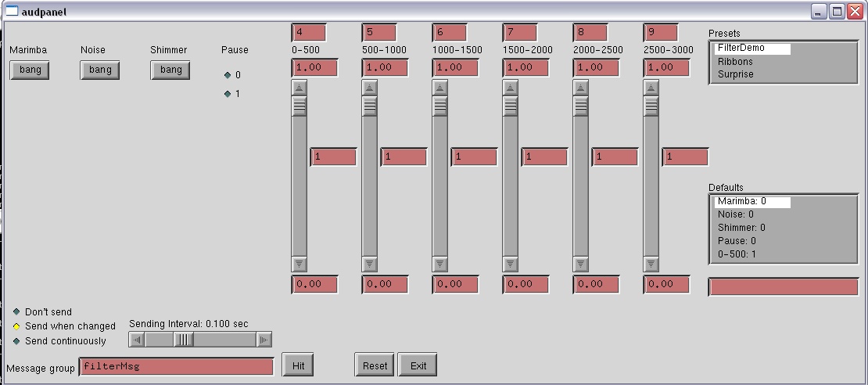Viewport: 868px width, 385px height.
Task: Click the audpanel window title icon
Action: 12,11
